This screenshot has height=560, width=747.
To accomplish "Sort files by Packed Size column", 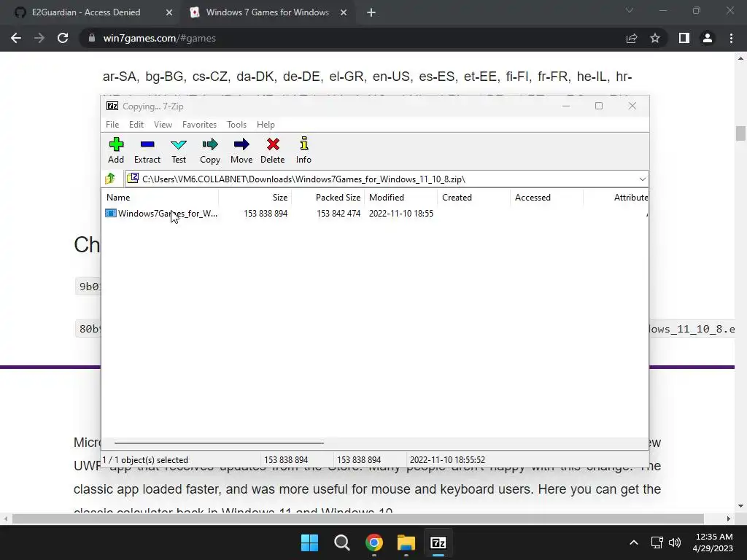I will (328, 197).
